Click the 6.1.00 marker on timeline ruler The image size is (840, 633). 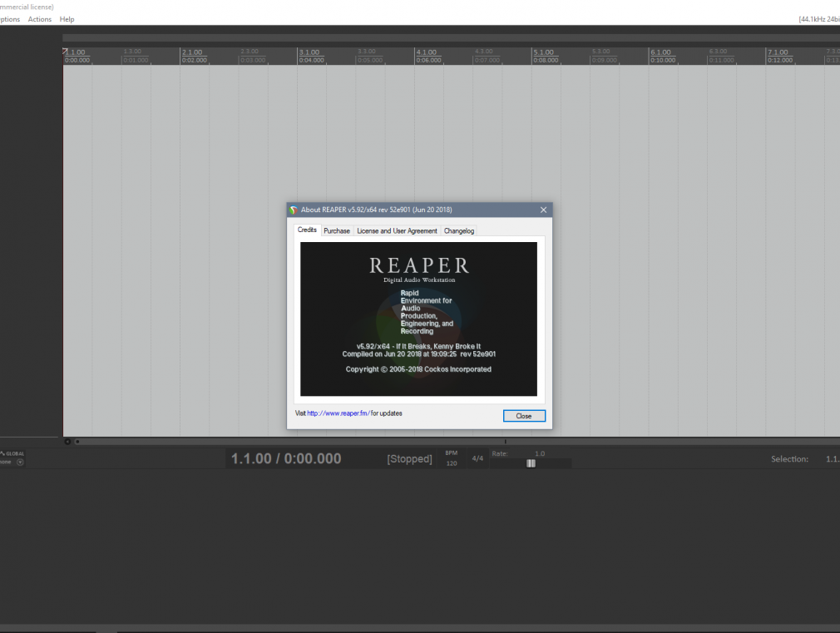660,52
